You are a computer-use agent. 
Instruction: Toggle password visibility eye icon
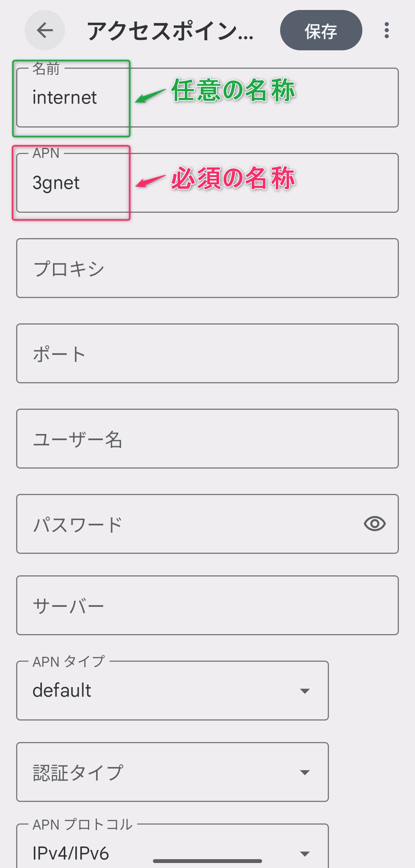click(x=375, y=523)
